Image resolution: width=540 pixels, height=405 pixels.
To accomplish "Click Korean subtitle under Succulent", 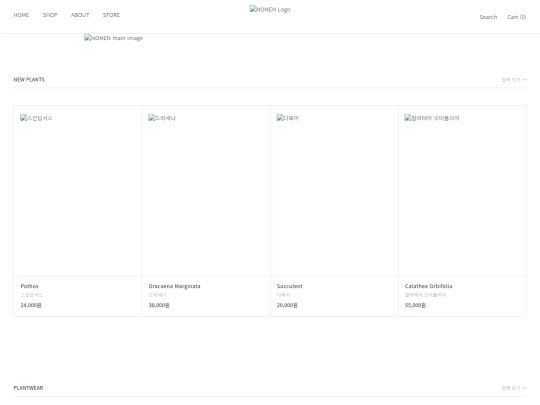I will point(283,295).
